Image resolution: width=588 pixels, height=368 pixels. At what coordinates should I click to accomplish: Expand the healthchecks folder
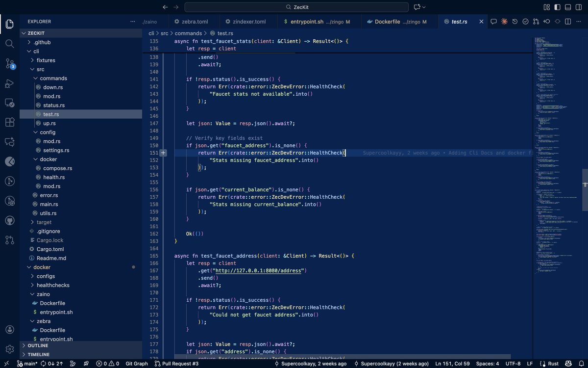pos(81,285)
